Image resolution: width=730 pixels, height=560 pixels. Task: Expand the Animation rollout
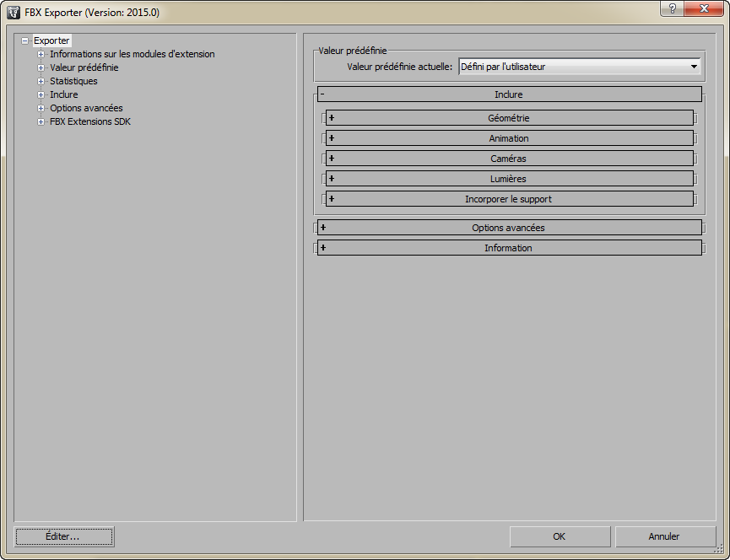pos(510,138)
